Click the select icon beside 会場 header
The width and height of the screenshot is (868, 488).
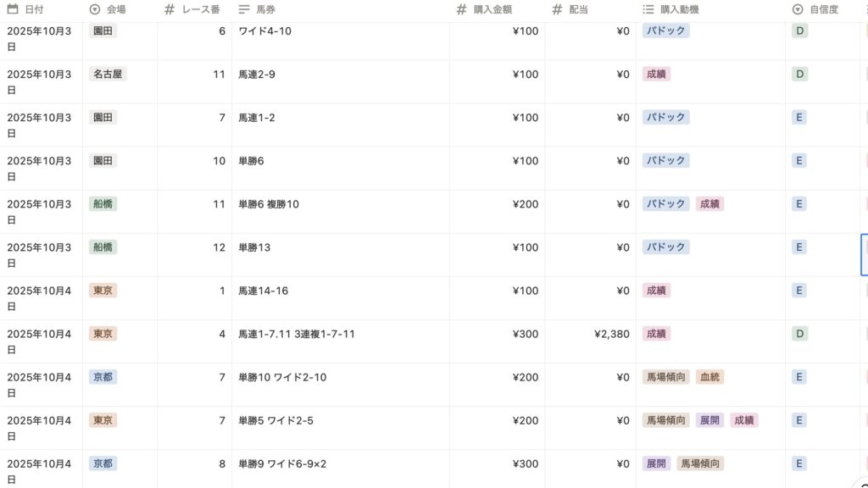(94, 9)
